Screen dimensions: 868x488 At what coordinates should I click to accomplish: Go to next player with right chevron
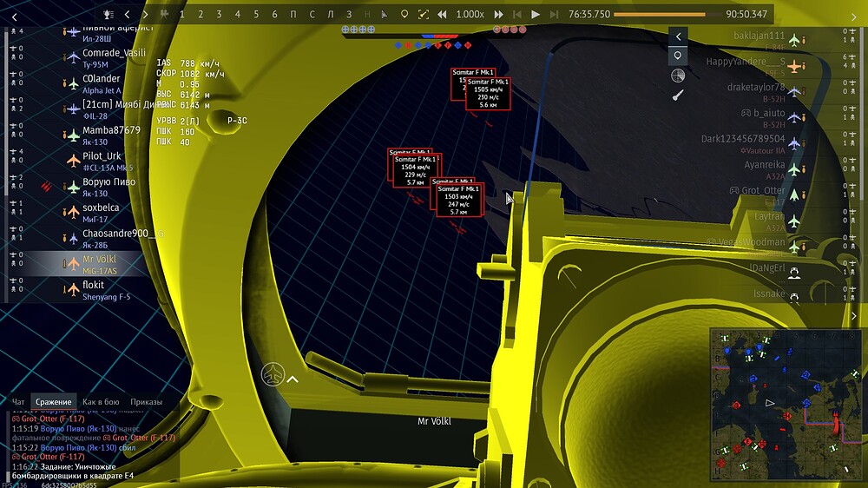click(x=146, y=15)
